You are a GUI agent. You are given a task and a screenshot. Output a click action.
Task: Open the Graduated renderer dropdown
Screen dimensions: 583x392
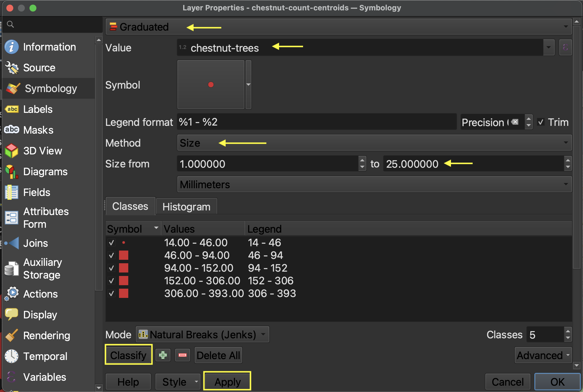(338, 27)
